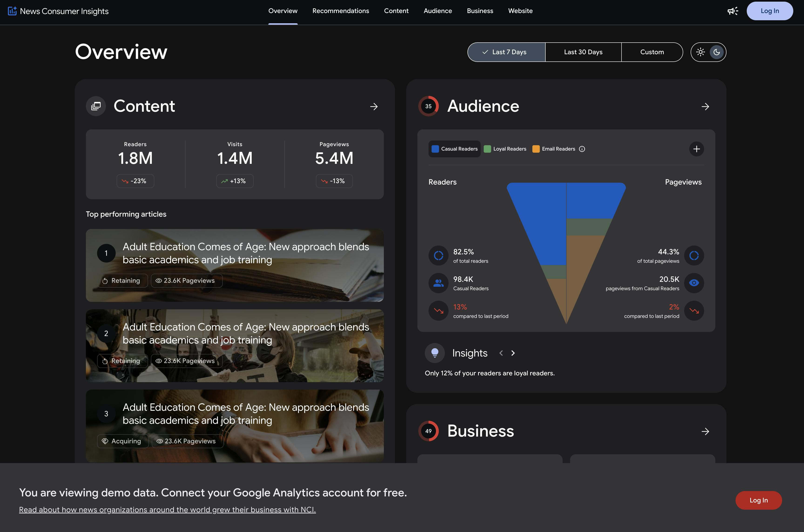Image resolution: width=804 pixels, height=532 pixels.
Task: Go to next insight chevron
Action: click(513, 353)
